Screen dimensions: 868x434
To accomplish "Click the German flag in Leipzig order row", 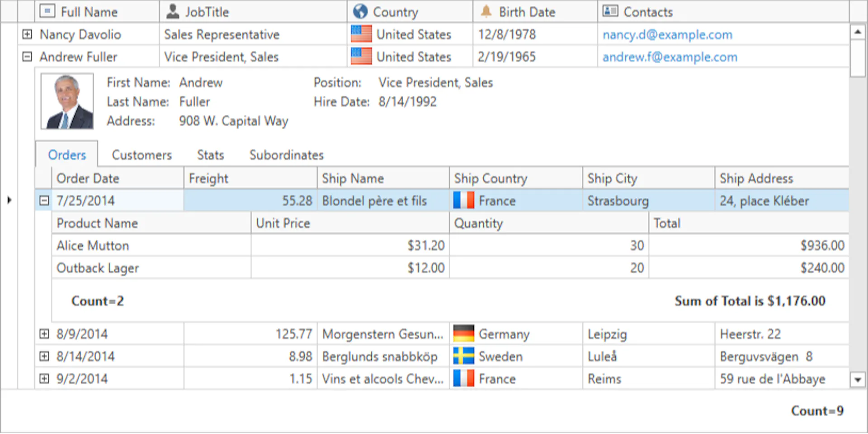I will tap(463, 334).
